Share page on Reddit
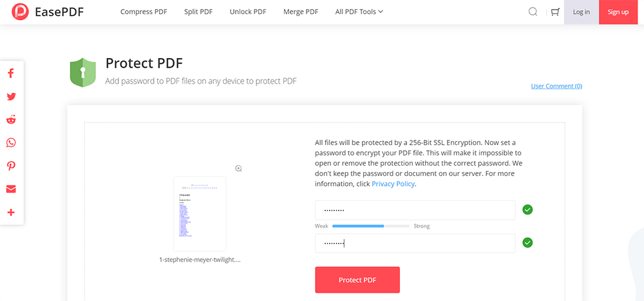The width and height of the screenshot is (644, 301). pos(11,120)
